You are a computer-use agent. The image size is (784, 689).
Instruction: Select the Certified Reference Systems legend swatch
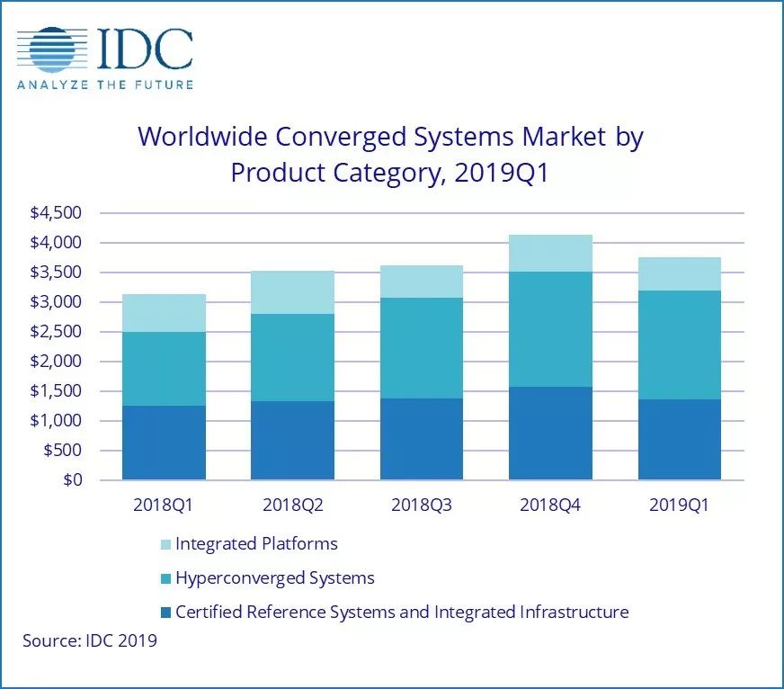click(x=166, y=613)
